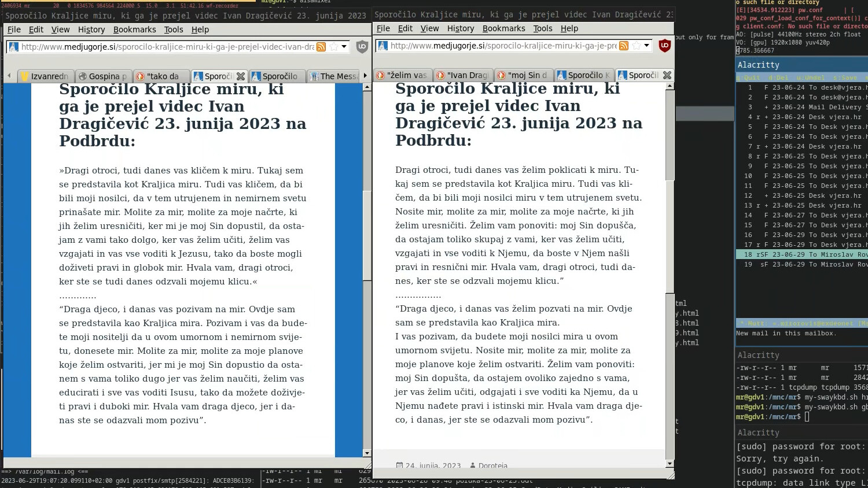The image size is (868, 488).
Task: Select mail 19 To Miroslav in Mutt
Action: [x=802, y=264]
